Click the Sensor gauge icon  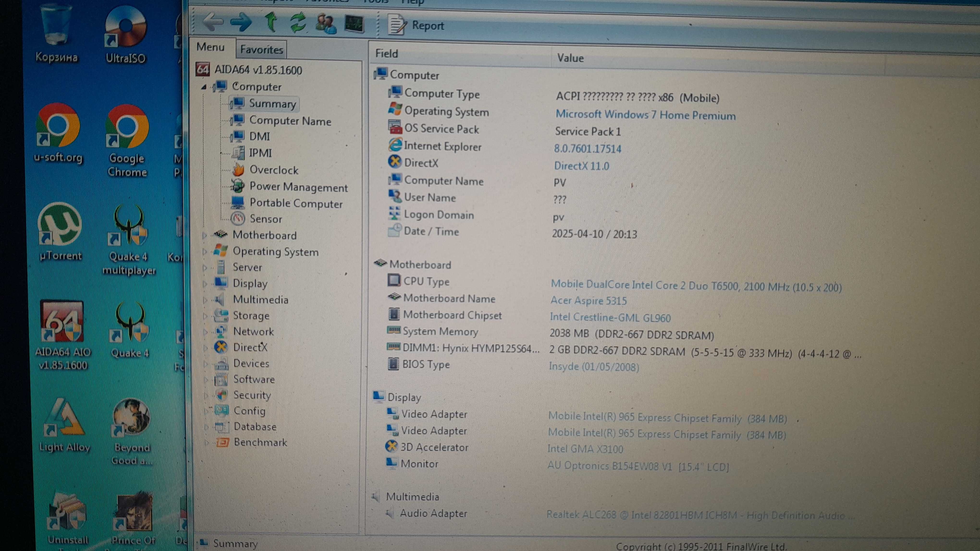[x=238, y=218]
